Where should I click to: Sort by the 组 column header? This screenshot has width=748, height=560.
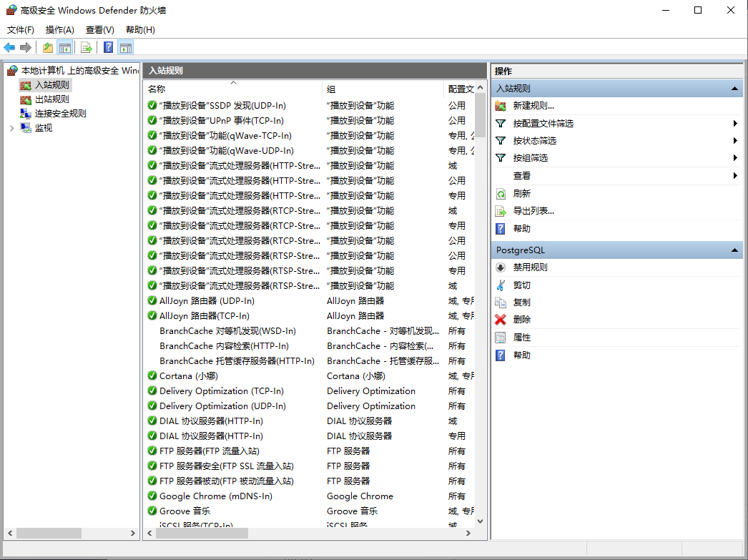(x=383, y=89)
